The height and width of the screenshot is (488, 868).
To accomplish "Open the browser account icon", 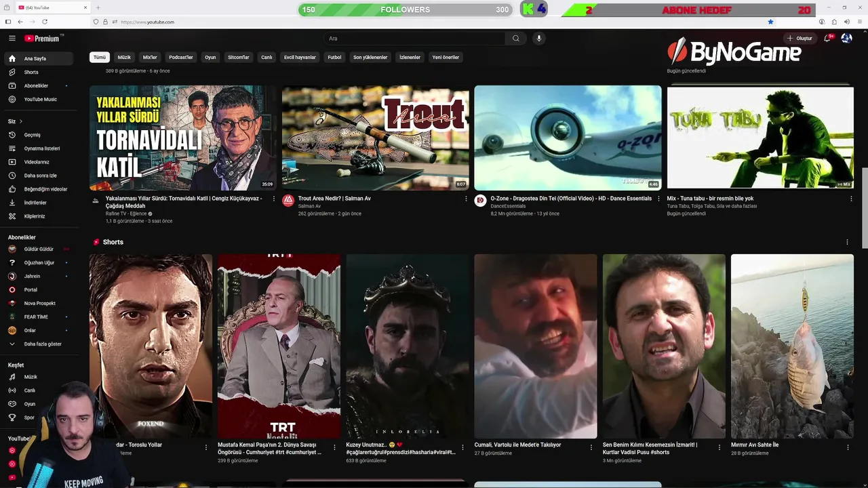I will pos(822,22).
